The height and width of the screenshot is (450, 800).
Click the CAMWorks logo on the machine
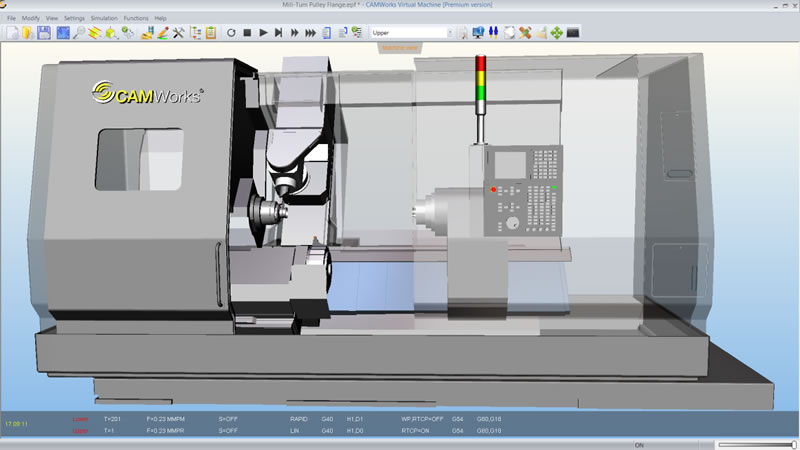148,93
